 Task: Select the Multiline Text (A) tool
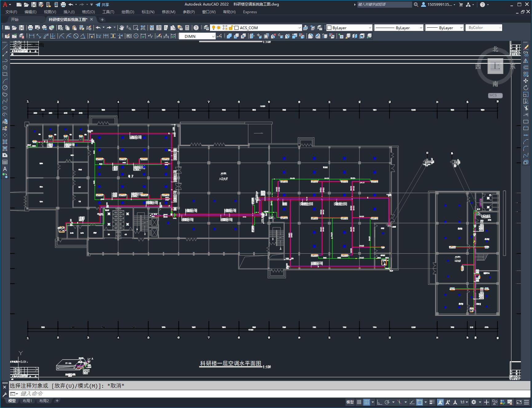pos(5,169)
